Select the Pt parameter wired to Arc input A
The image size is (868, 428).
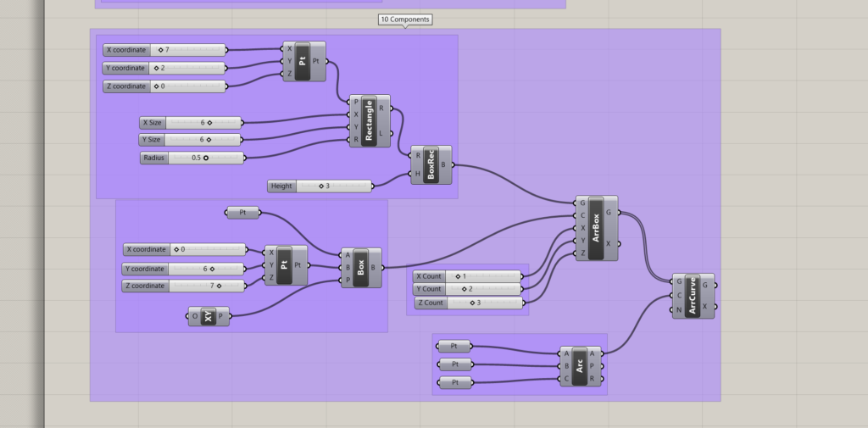[x=454, y=347]
